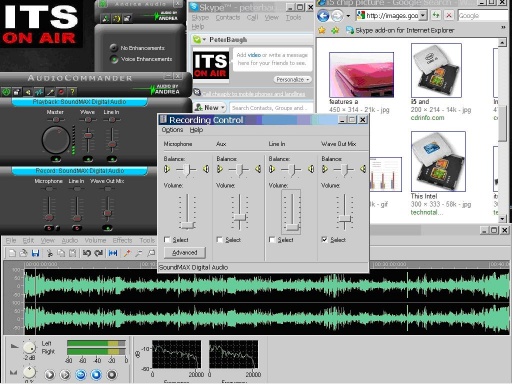The width and height of the screenshot is (512, 384).
Task: Click the blue Back arrow in Internet Explorer
Action: click(x=323, y=16)
